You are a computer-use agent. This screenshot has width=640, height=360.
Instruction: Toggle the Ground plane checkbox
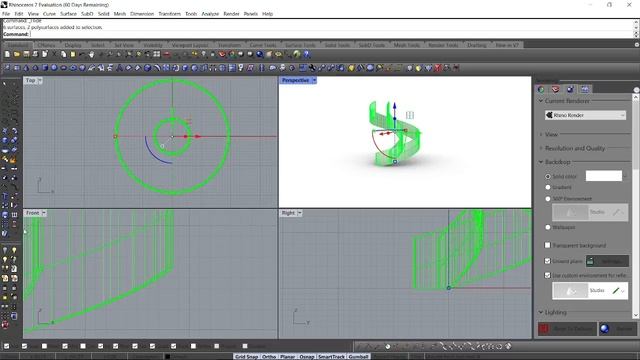point(548,261)
